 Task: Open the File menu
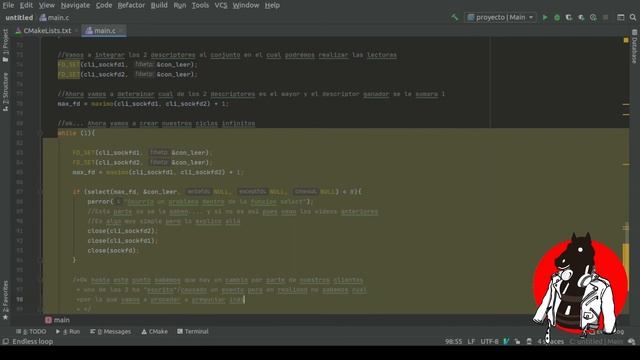tap(8, 5)
